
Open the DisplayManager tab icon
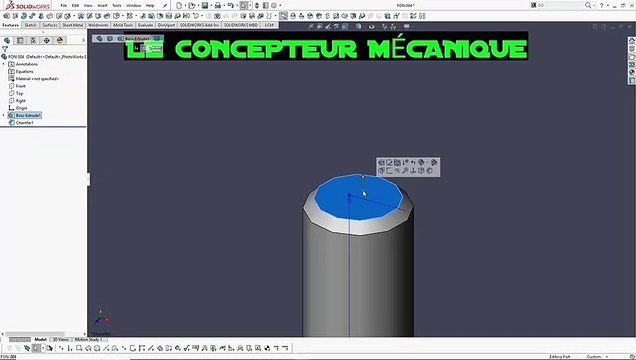click(x=60, y=40)
